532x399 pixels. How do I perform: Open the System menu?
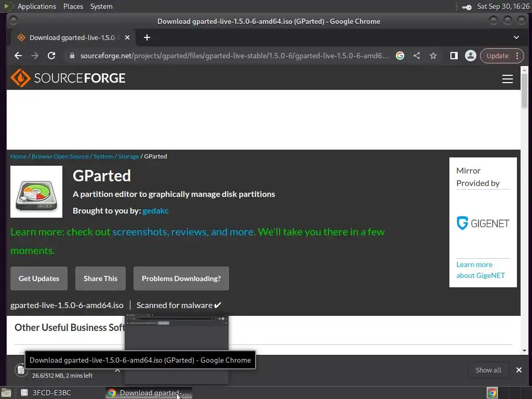[x=101, y=6]
